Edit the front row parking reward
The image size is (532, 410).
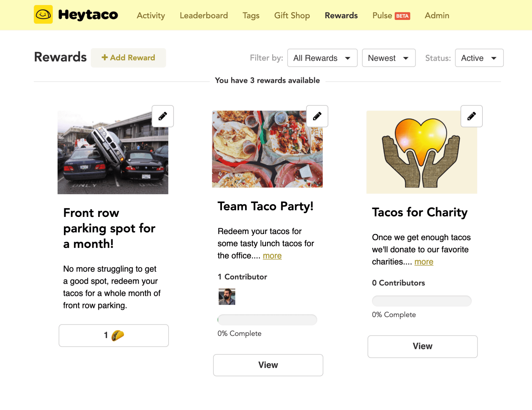(x=163, y=116)
